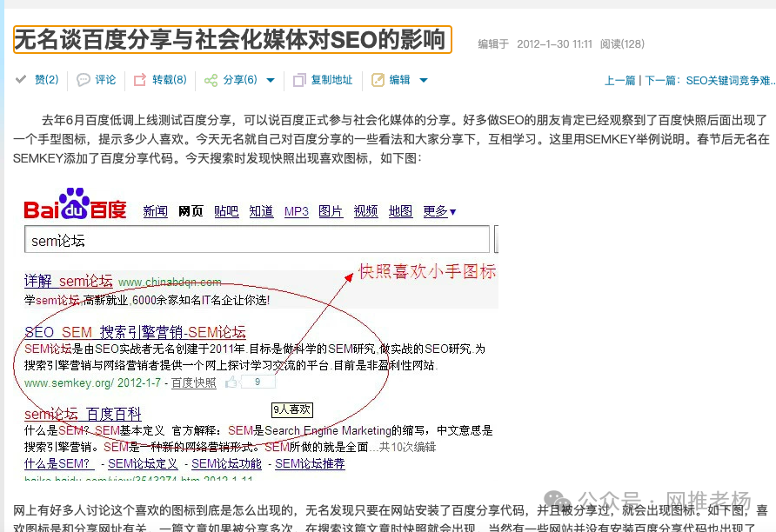Click the www.chinabdqn.com URL text
The image size is (776, 532).
pos(170,283)
